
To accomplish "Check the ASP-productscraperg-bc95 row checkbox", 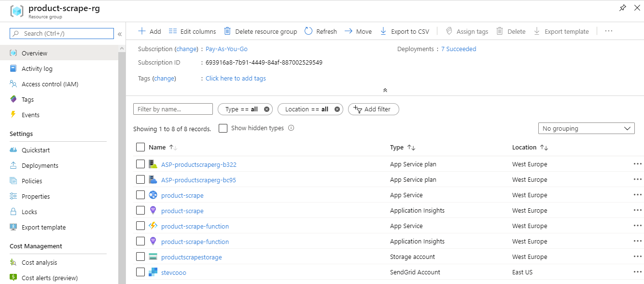I will click(140, 179).
